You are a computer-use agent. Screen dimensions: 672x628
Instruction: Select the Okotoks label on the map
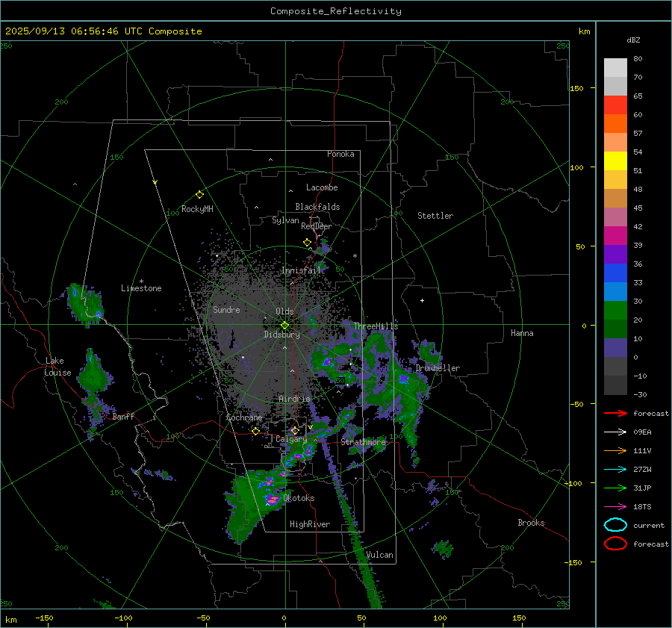299,498
